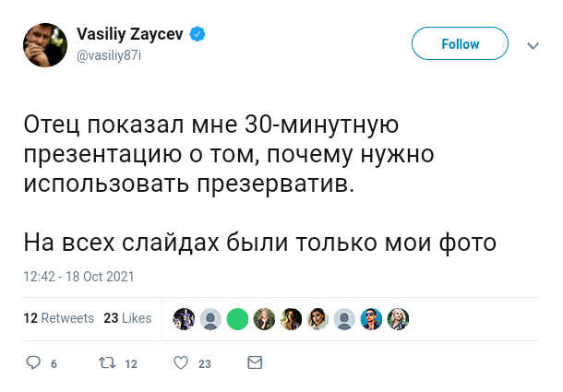563x392 pixels.
Task: Click the like count 23 beside heart
Action: pos(204,364)
